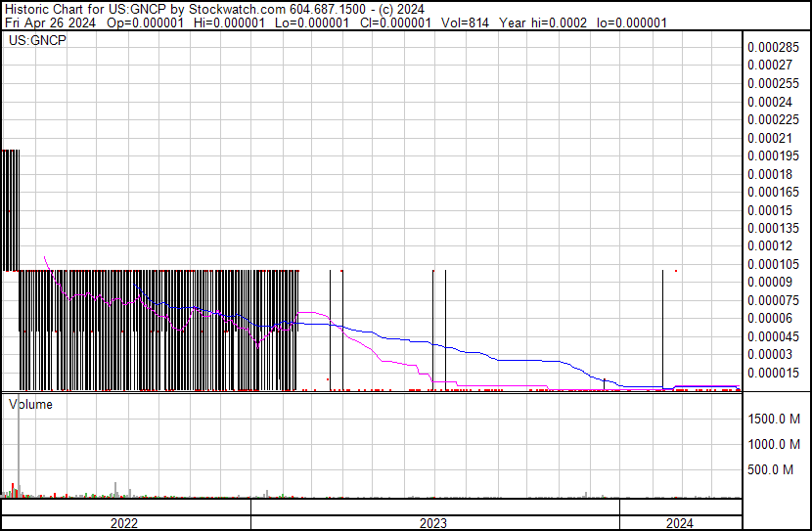The height and width of the screenshot is (531, 812).
Task: Click the 1000.0 M volume axis label
Action: click(774, 444)
